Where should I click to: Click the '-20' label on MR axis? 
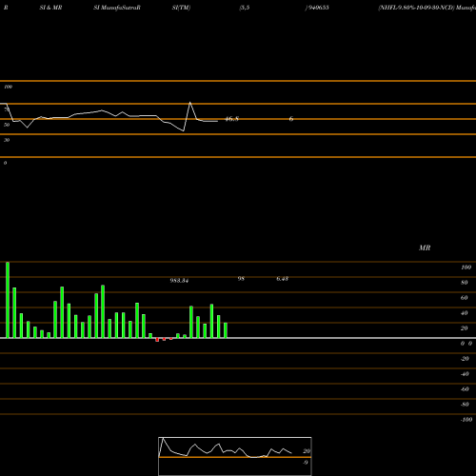(x=465, y=359)
